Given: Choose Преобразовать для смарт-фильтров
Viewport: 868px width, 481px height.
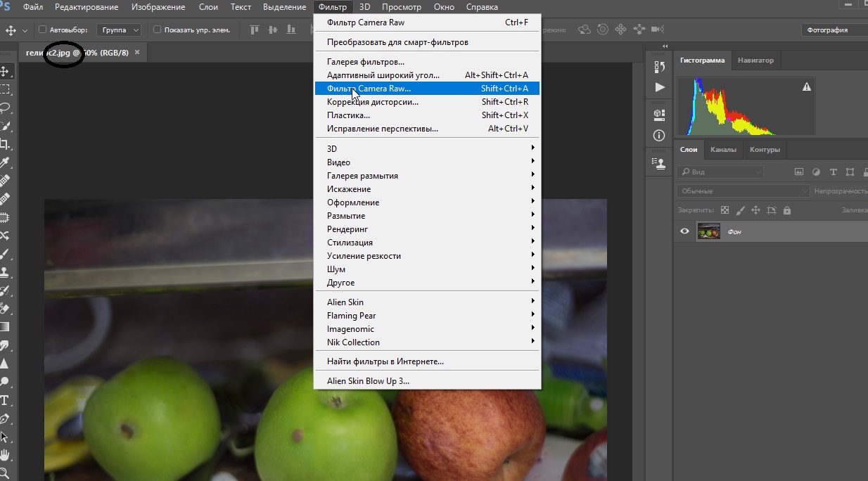Looking at the screenshot, I should pos(426,42).
